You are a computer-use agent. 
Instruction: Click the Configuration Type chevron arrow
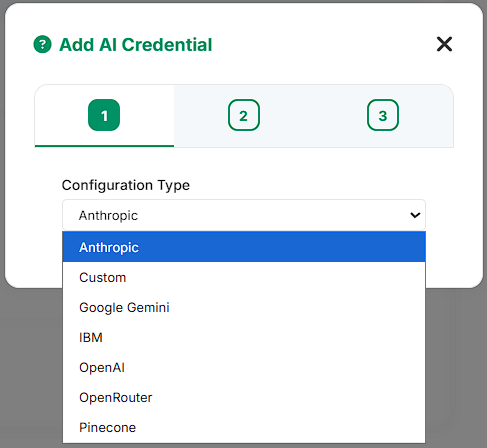(415, 215)
